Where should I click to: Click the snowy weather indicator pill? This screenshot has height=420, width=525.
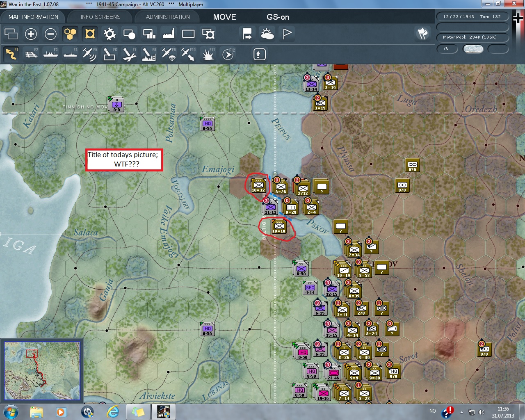(473, 49)
